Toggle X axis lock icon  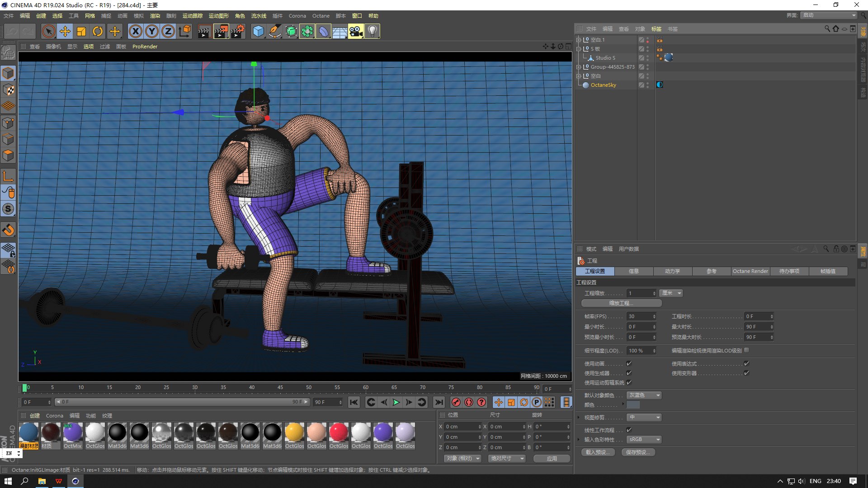(x=135, y=31)
